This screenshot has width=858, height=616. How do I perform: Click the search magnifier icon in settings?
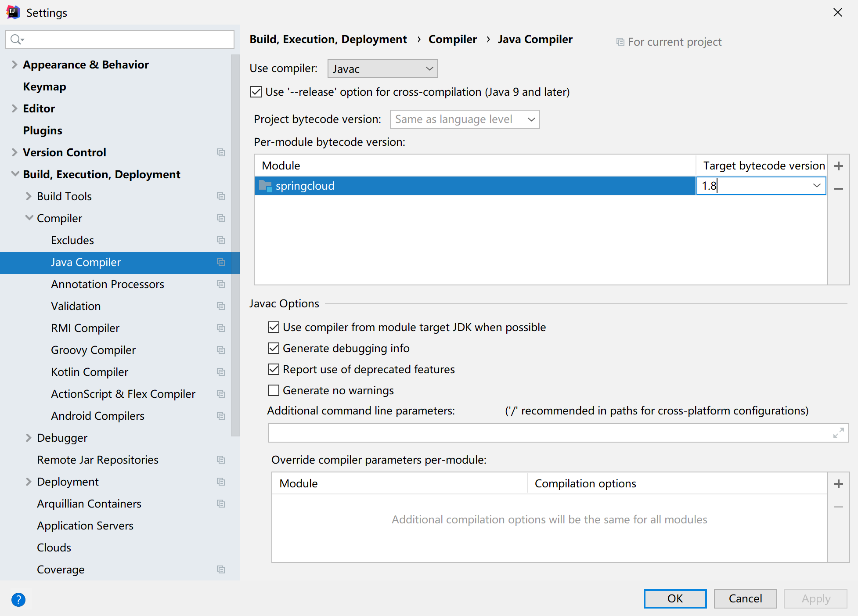coord(17,40)
